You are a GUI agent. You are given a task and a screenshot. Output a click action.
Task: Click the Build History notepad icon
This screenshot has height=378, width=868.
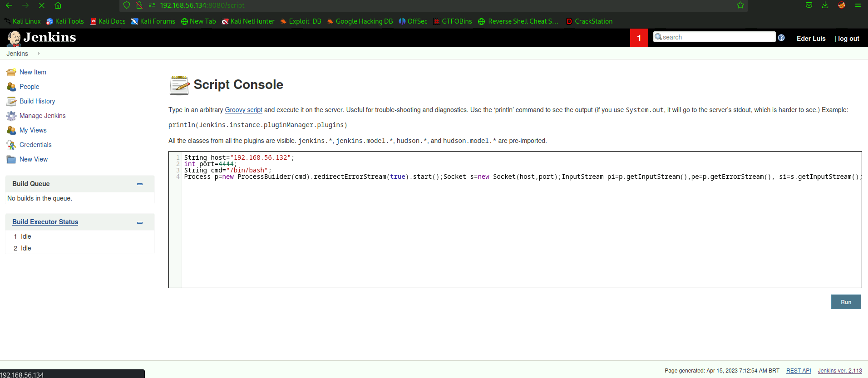click(x=11, y=101)
